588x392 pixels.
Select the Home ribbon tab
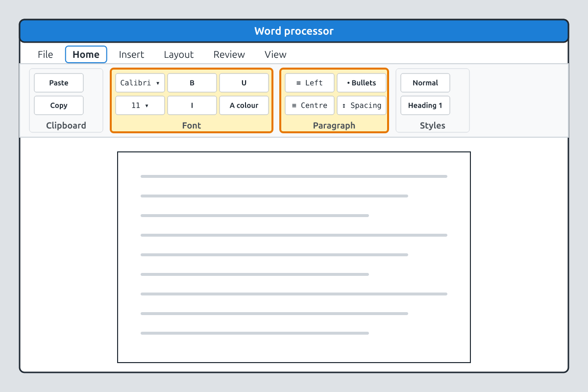click(86, 54)
